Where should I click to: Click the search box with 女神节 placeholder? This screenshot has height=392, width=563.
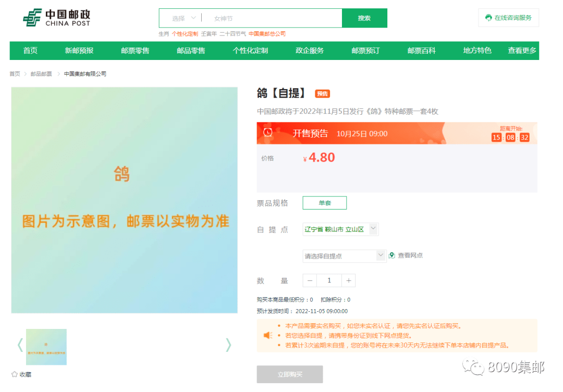pyautogui.click(x=273, y=18)
